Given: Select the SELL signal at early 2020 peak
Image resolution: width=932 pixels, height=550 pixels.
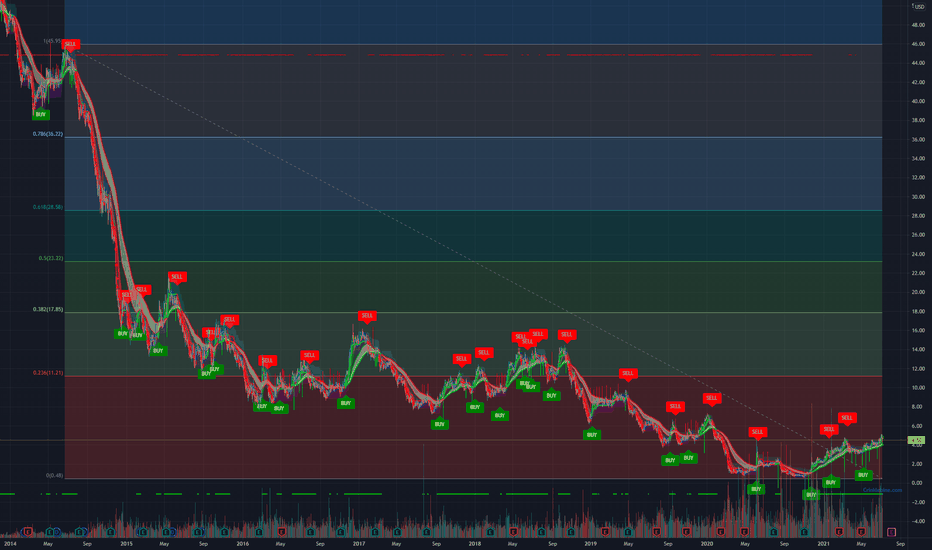Looking at the screenshot, I should (711, 398).
